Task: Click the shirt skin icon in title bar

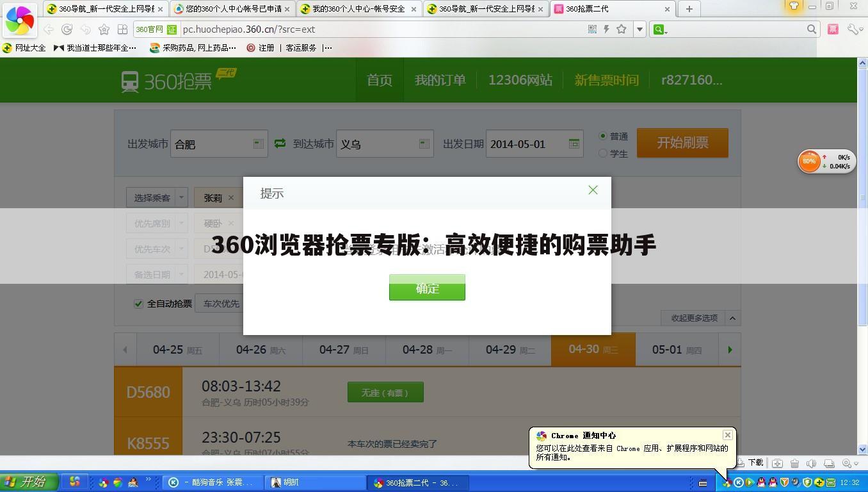Action: click(794, 6)
